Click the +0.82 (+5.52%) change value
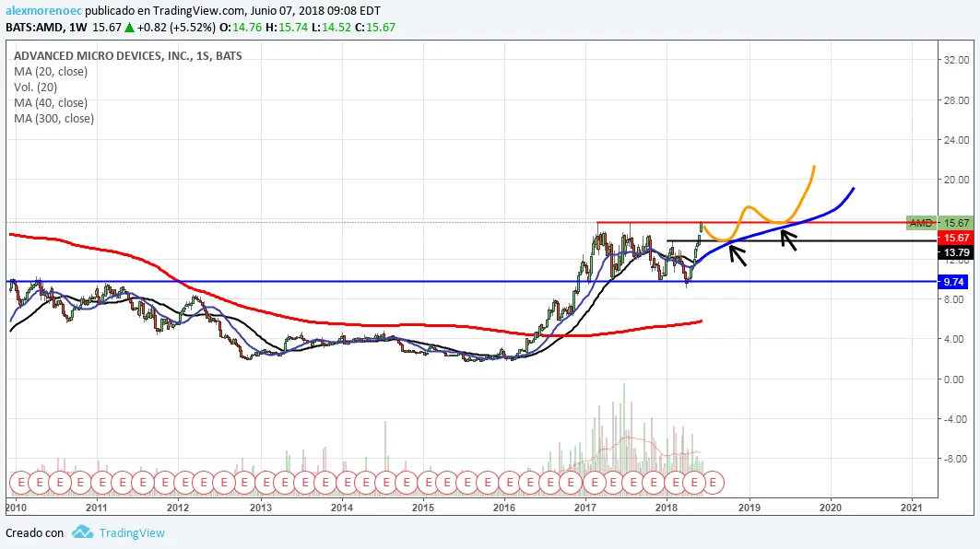Image resolution: width=980 pixels, height=549 pixels. [177, 28]
